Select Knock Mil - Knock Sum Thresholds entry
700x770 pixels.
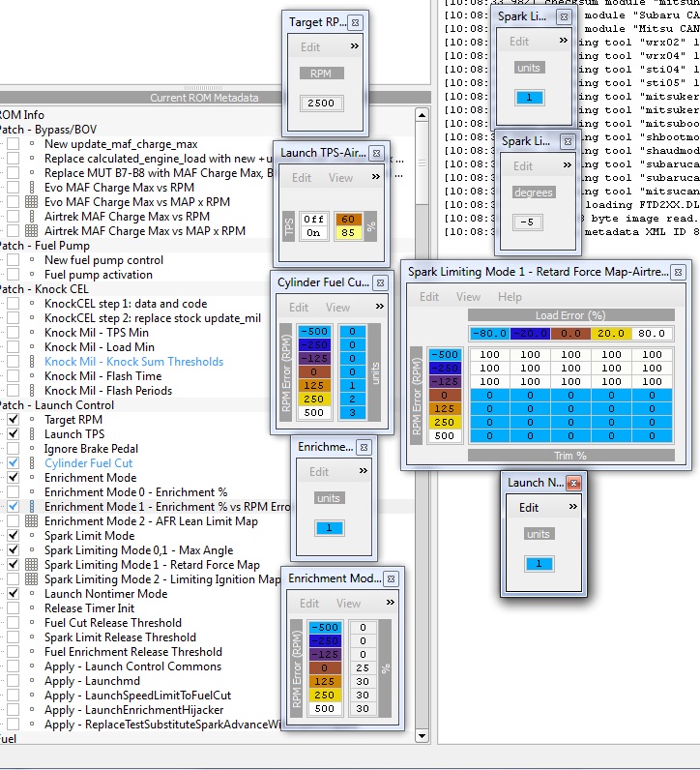coord(133,362)
